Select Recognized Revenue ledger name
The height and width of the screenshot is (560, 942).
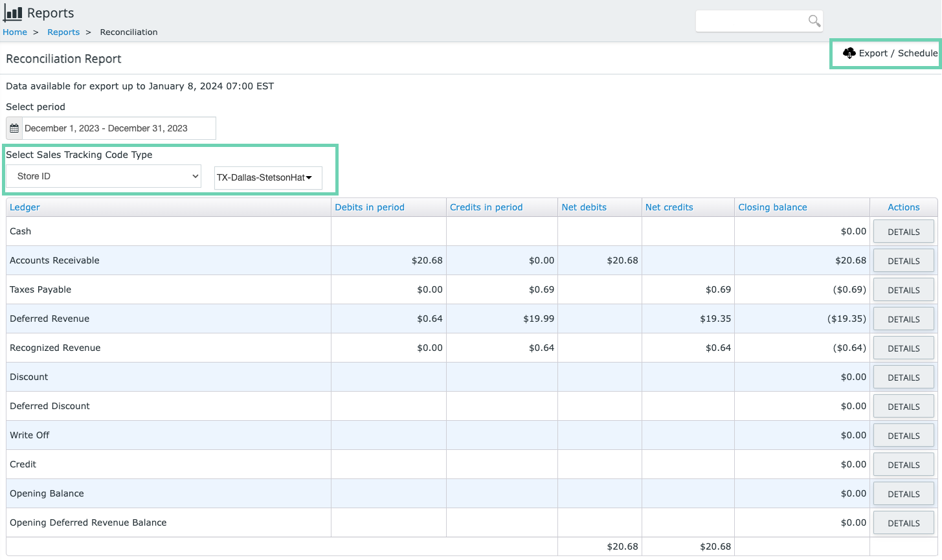55,348
